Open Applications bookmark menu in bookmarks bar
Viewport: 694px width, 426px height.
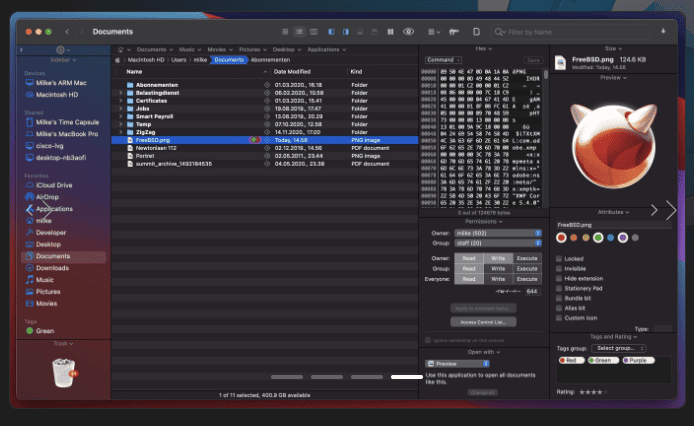pos(327,50)
